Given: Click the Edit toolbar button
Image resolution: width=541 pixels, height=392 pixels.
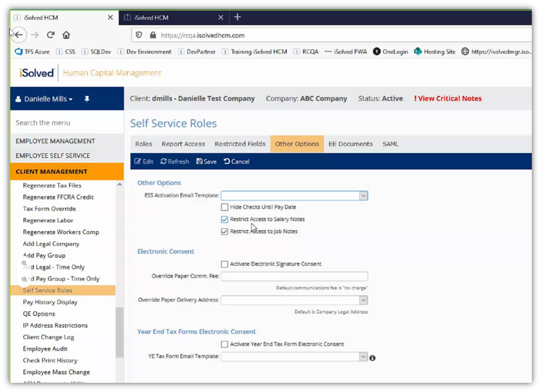Looking at the screenshot, I should pyautogui.click(x=144, y=162).
